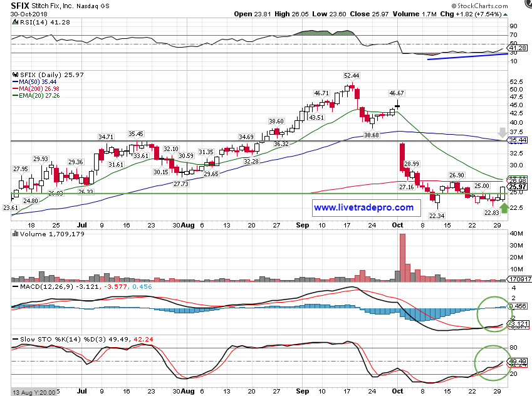Click the tallest red volume bar in October
This screenshot has width=532, height=396.
point(402,258)
